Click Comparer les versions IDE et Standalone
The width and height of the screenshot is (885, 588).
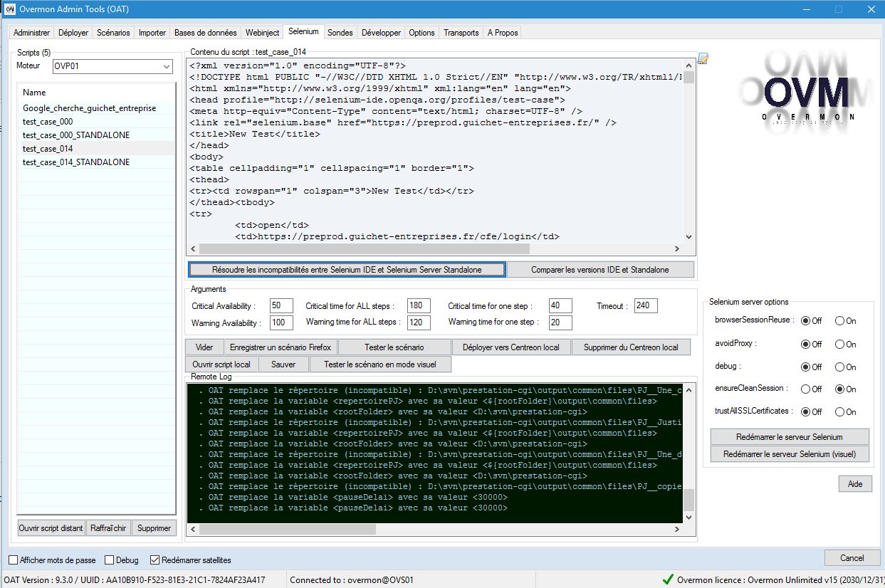pos(600,270)
